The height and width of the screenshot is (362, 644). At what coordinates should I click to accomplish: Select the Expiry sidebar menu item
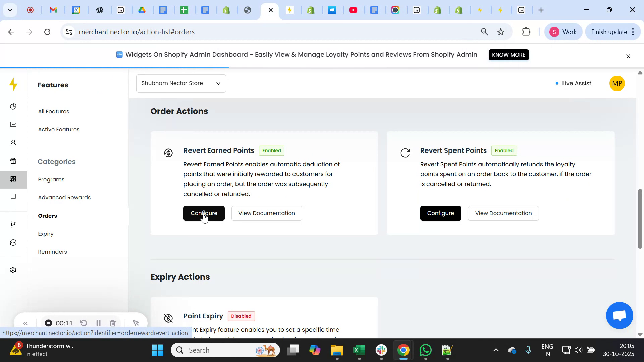pyautogui.click(x=46, y=234)
